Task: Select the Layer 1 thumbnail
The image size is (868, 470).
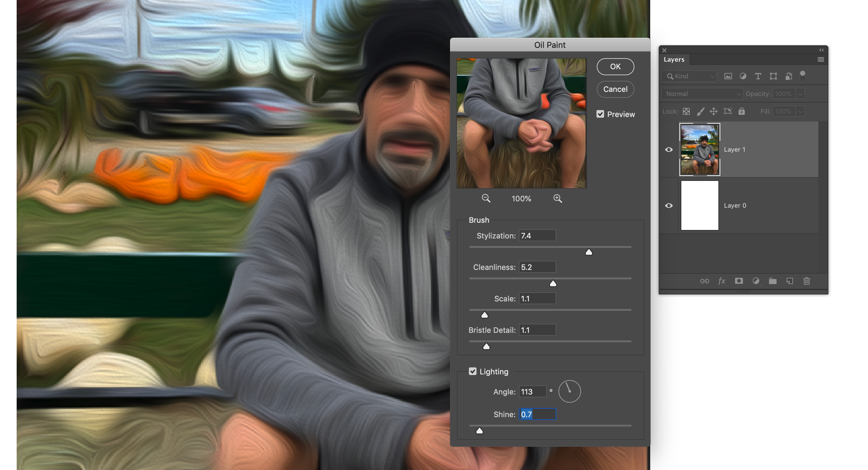Action: click(x=700, y=149)
